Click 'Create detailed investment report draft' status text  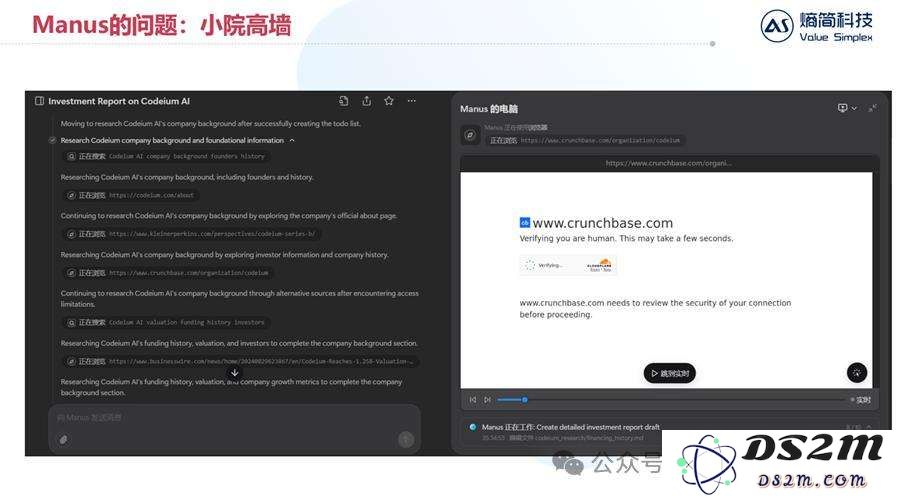[598, 427]
